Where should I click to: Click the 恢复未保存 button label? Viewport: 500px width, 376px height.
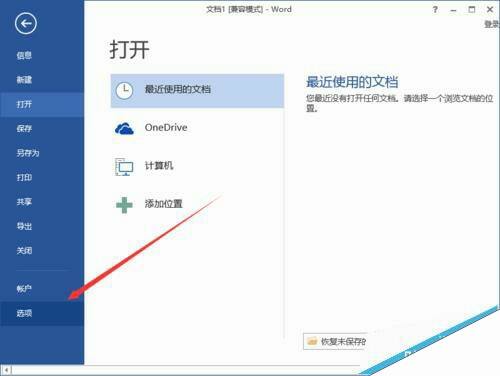[343, 341]
